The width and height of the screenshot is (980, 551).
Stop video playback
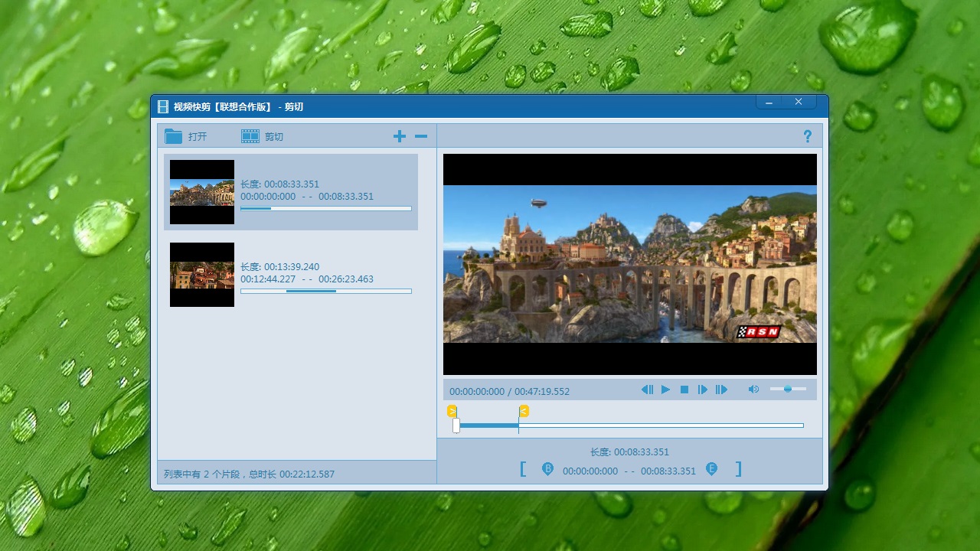(x=684, y=390)
